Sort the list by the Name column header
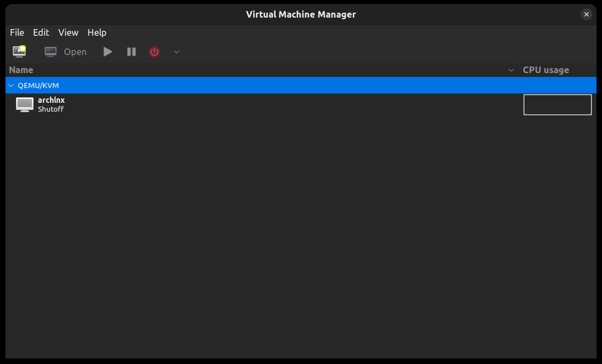602x364 pixels. 21,70
